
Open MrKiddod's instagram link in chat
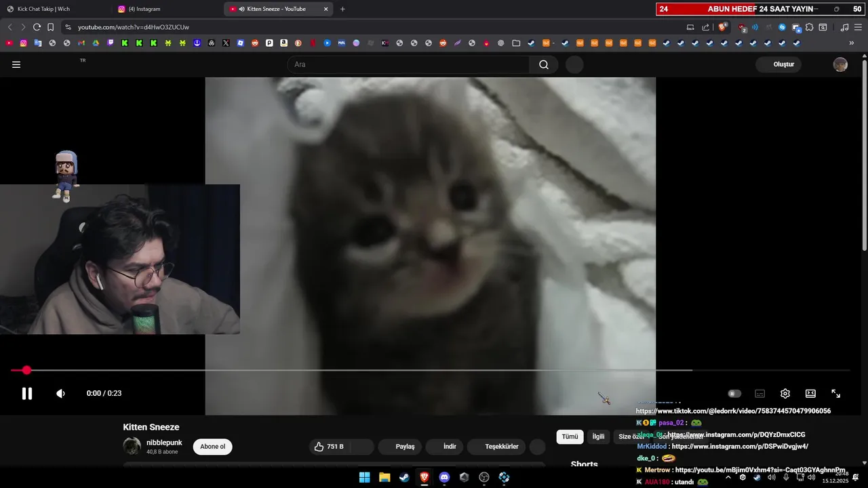(x=740, y=447)
